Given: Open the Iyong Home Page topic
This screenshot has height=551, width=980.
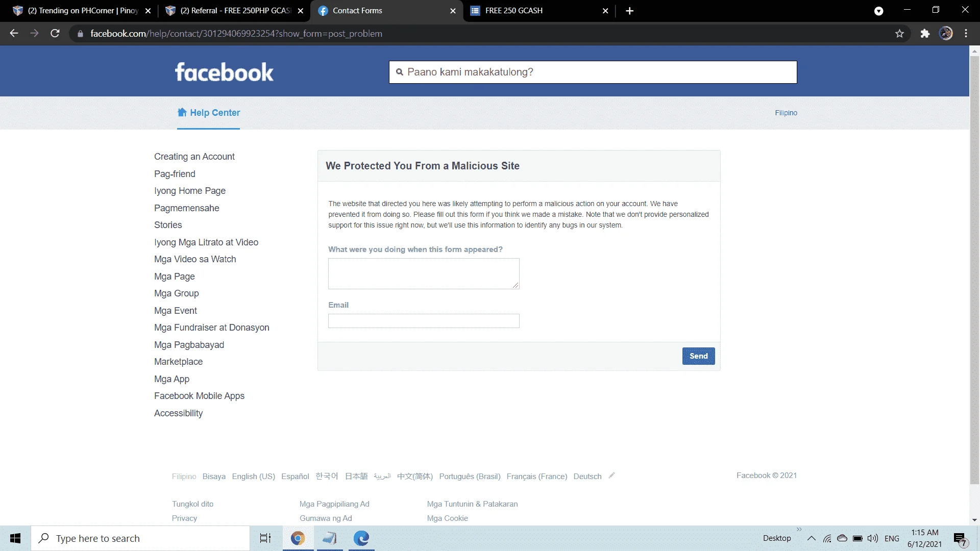Looking at the screenshot, I should point(190,191).
